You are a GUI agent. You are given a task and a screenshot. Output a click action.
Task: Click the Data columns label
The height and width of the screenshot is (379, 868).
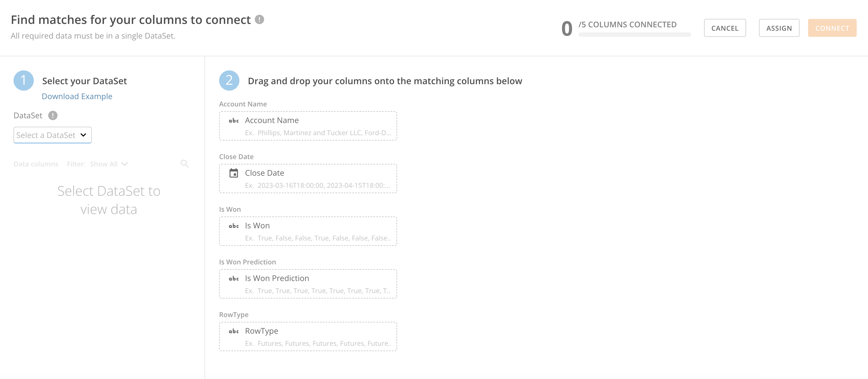pos(36,164)
